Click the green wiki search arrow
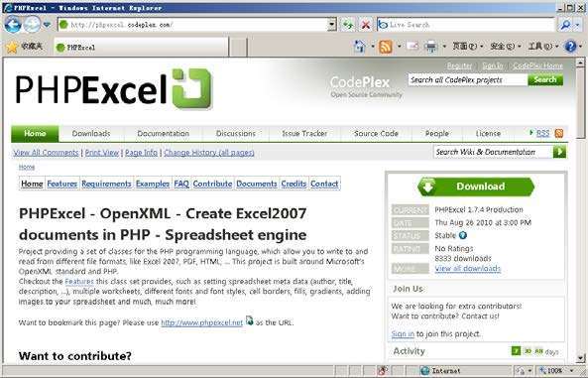588x378 pixels. [559, 152]
